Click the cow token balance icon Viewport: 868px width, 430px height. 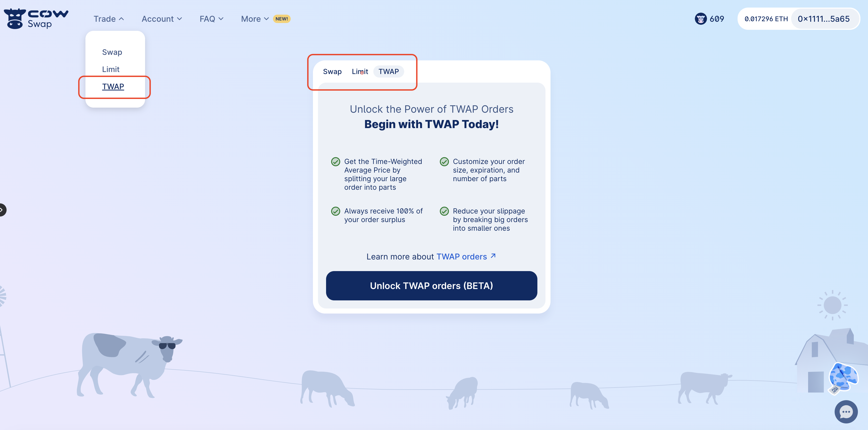pyautogui.click(x=700, y=19)
